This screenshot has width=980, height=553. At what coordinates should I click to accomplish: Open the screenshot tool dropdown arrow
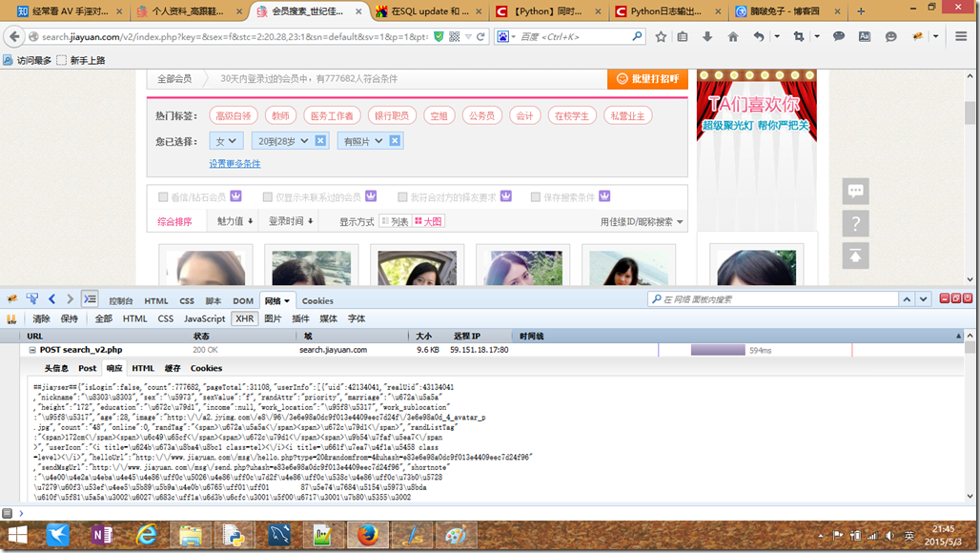pyautogui.click(x=817, y=37)
